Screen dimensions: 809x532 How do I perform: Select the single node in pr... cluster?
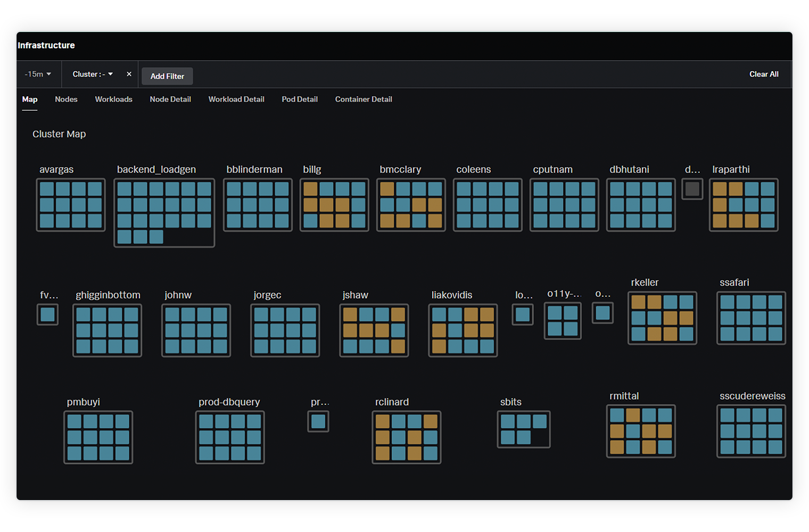click(318, 421)
